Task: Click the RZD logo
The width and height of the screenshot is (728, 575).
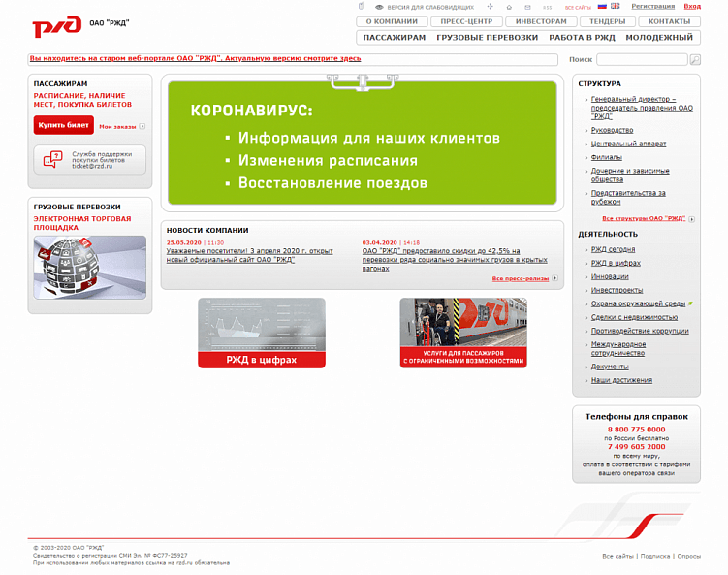Action: click(x=56, y=26)
